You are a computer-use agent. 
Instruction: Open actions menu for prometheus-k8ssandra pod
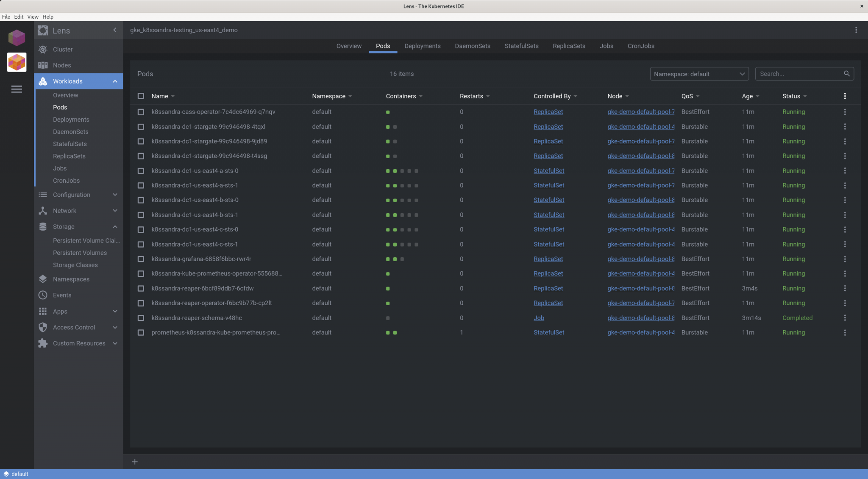point(845,333)
